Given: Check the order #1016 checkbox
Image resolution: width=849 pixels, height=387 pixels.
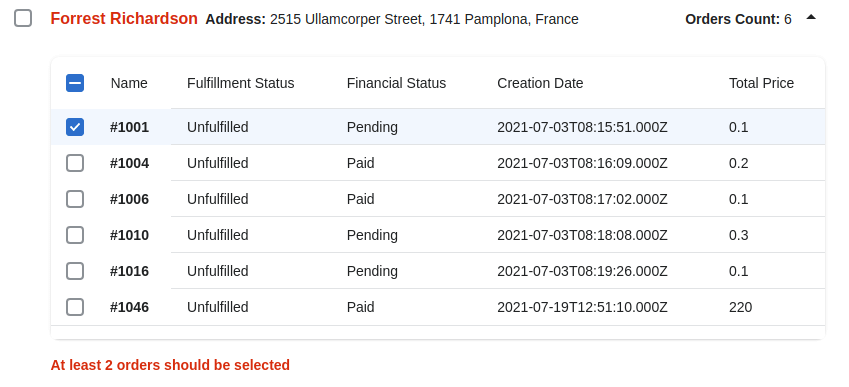Looking at the screenshot, I should [x=75, y=271].
